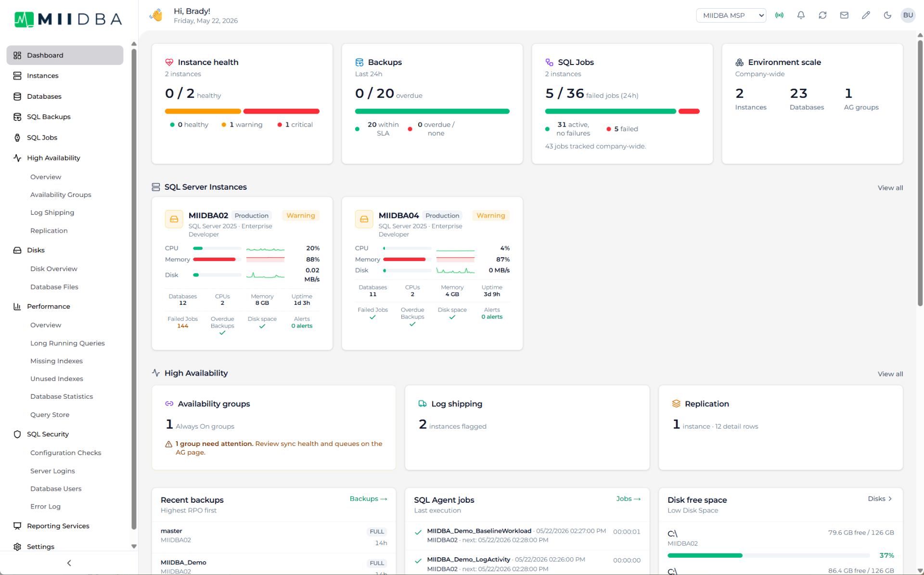Click the master backup FULL badge
The height and width of the screenshot is (575, 924).
pyautogui.click(x=377, y=532)
